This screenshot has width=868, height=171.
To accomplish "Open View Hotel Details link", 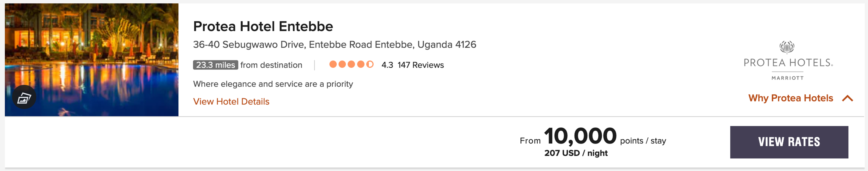I will [x=231, y=101].
